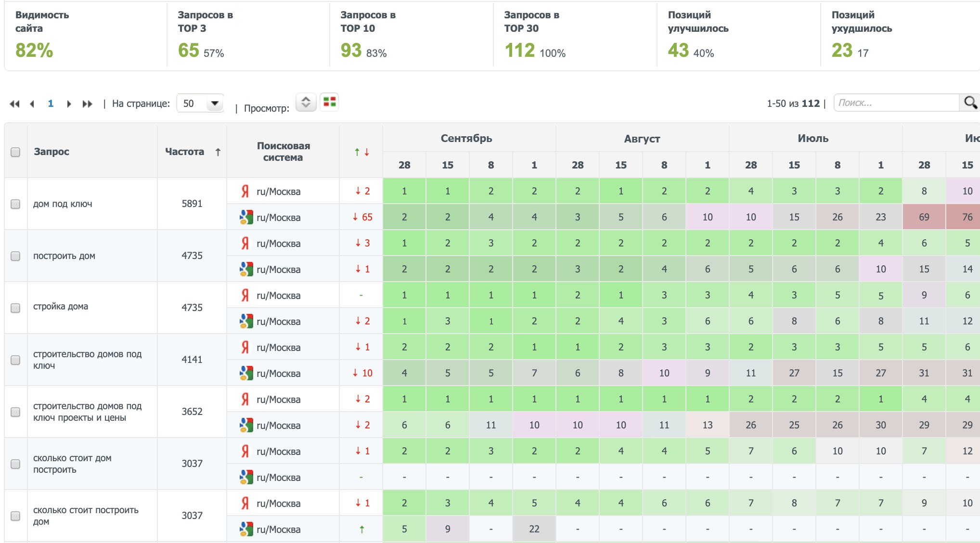Select the построить дом row checkbox

point(15,256)
